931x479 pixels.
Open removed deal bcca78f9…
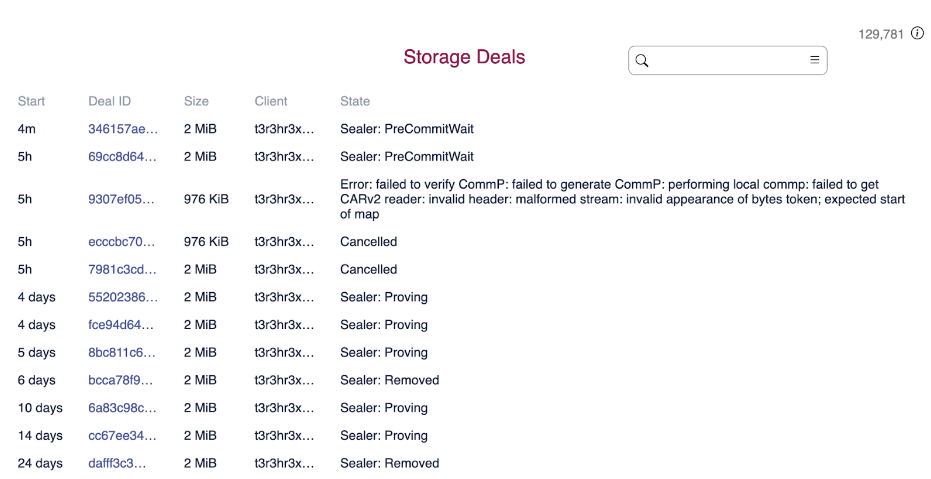(x=121, y=380)
